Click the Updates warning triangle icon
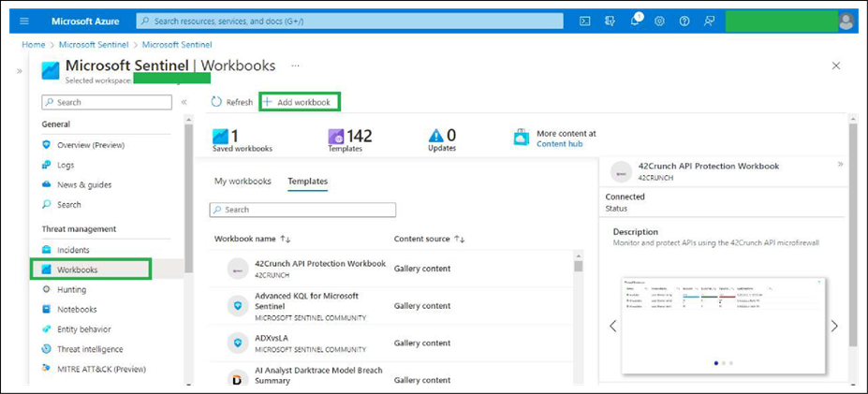Image resolution: width=868 pixels, height=394 pixels. tap(436, 136)
